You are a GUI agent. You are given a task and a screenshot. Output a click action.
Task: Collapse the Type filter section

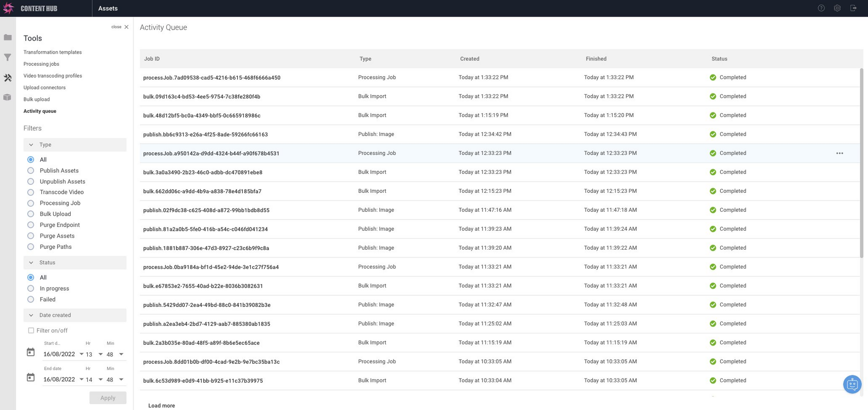75,145
